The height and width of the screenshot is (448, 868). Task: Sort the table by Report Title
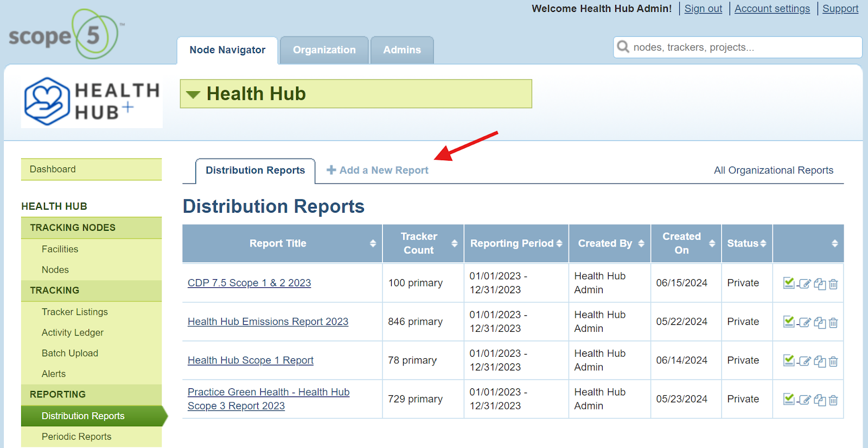pyautogui.click(x=282, y=243)
